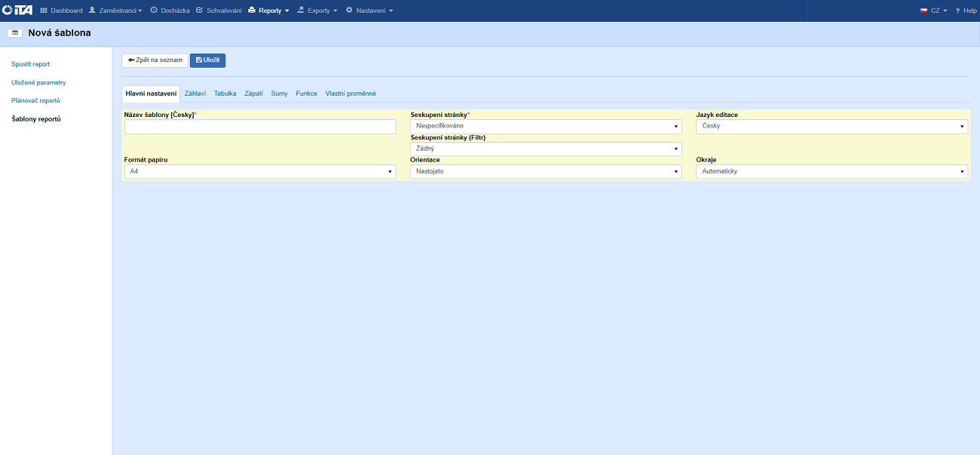
Task: Switch to the Tabulka tab
Action: point(225,94)
